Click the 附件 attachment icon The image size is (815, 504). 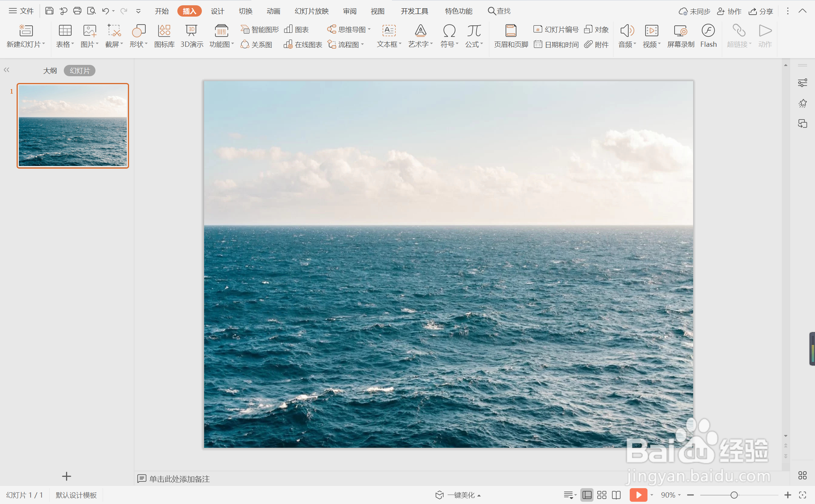(x=597, y=45)
